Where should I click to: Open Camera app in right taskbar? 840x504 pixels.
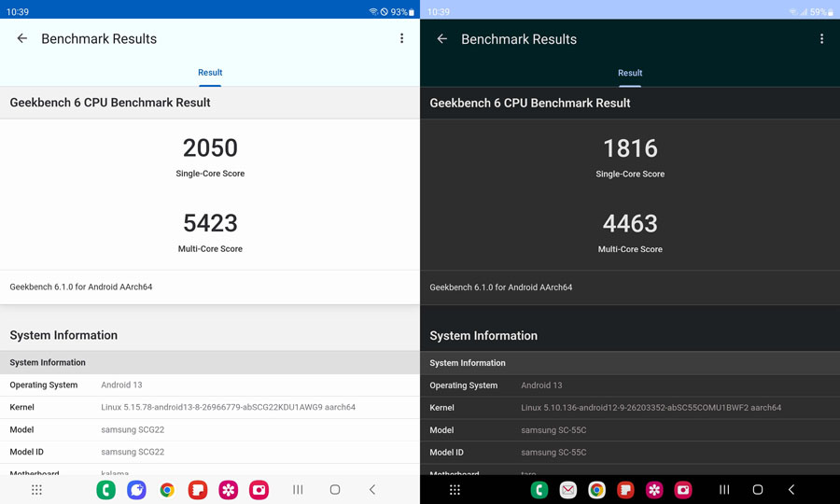pos(683,490)
